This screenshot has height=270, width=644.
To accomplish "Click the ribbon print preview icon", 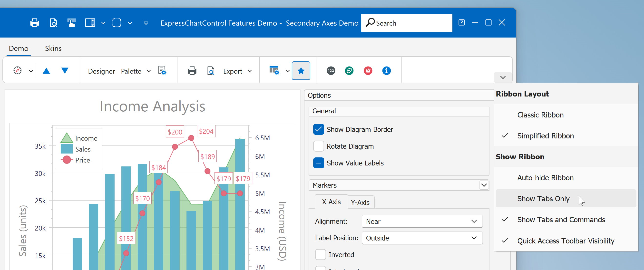I will 211,71.
